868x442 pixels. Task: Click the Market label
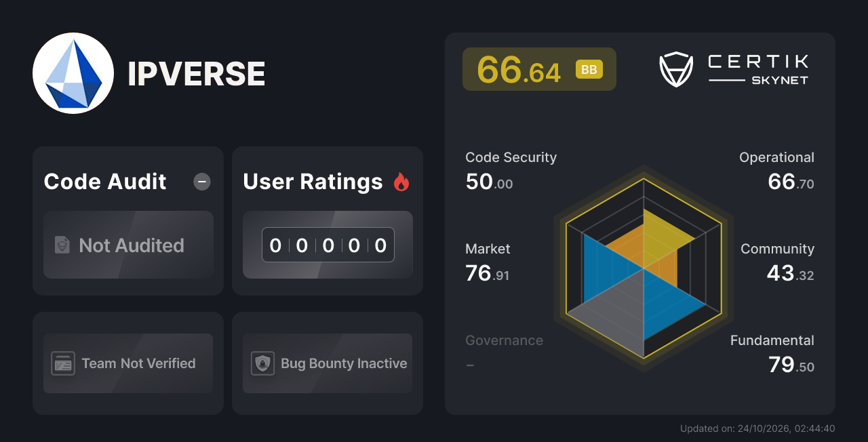488,249
